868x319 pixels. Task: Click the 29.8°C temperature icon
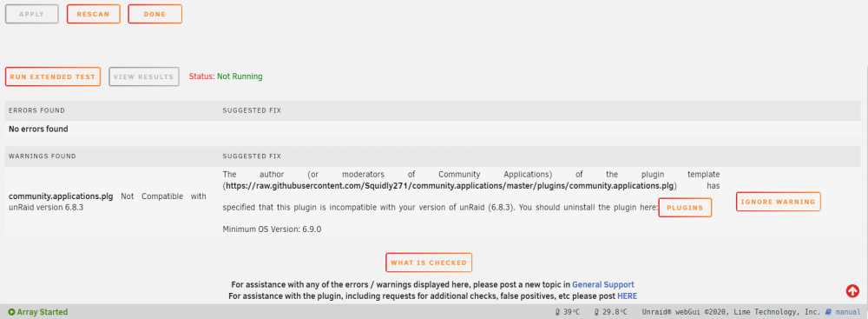tap(596, 312)
